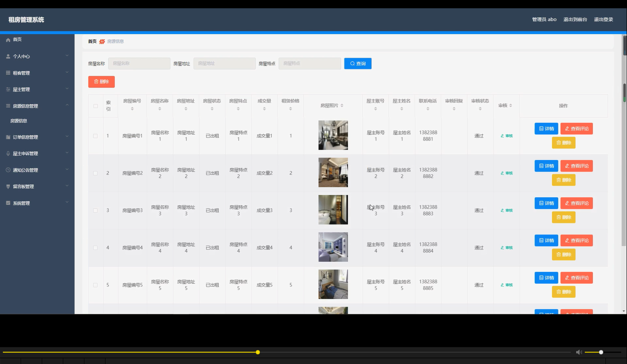Click the 房屋特点 search input field
627x364 pixels.
pyautogui.click(x=310, y=63)
